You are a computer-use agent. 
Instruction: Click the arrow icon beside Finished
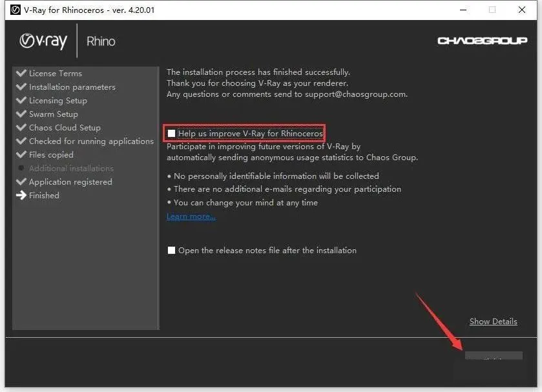click(x=21, y=195)
